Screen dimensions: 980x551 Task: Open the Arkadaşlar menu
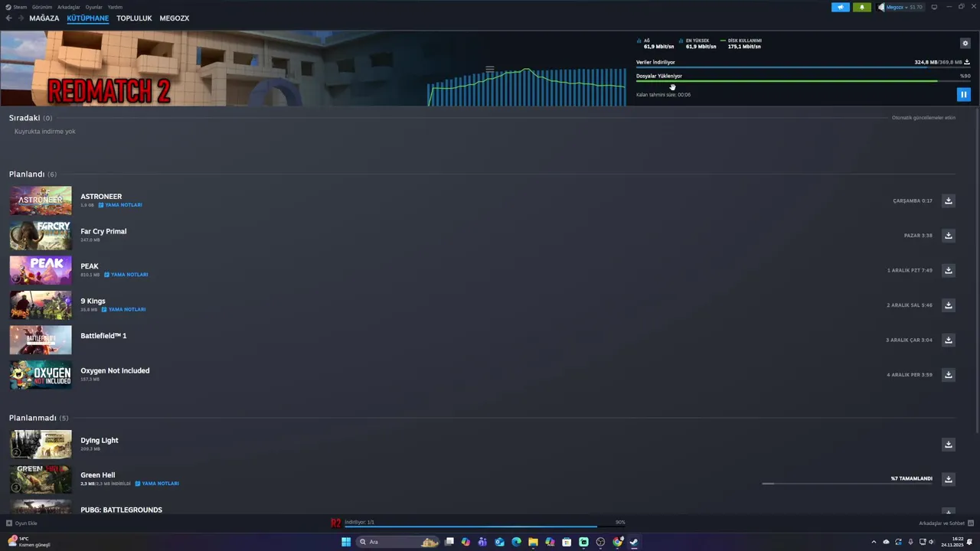[x=69, y=7]
